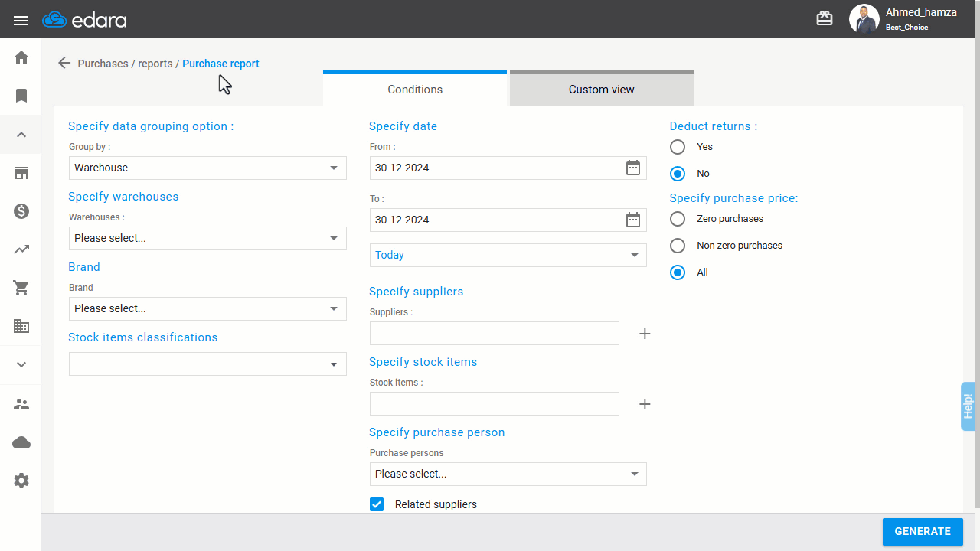Open Group by Warehouse dropdown

pos(207,168)
